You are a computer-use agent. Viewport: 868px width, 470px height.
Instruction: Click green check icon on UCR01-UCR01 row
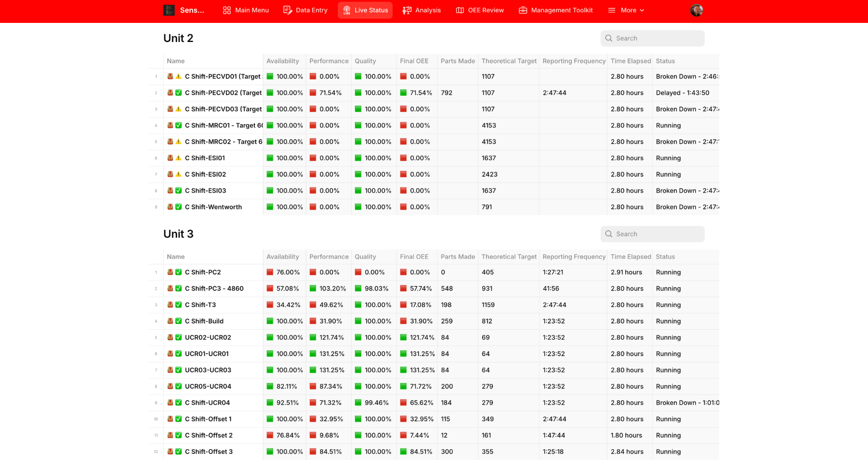[178, 353]
